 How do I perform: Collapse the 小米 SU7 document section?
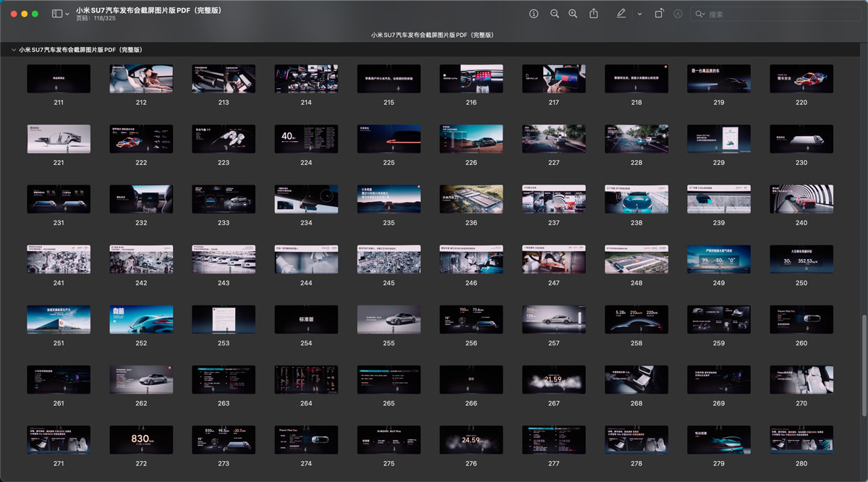(14, 50)
